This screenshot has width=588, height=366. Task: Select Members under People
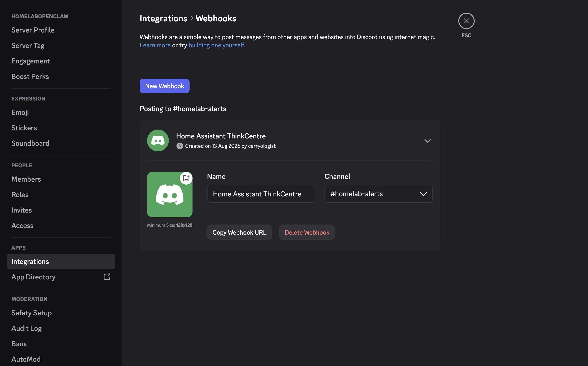61,179
